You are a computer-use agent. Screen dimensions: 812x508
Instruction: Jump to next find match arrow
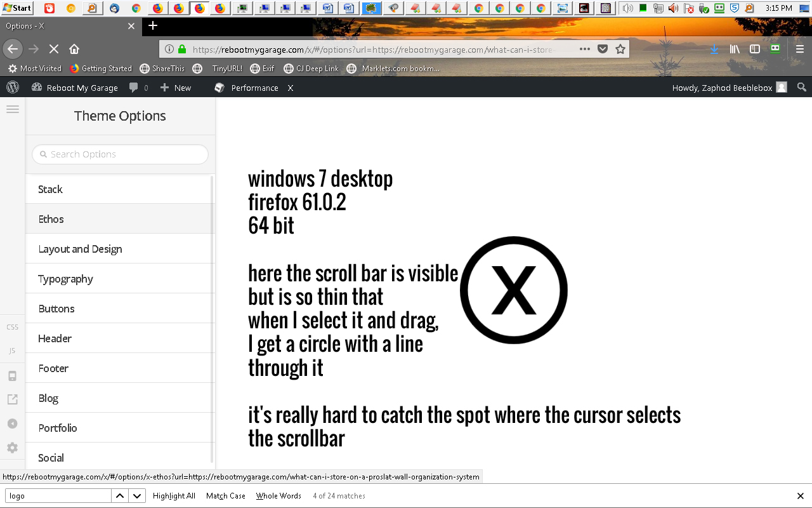point(138,496)
